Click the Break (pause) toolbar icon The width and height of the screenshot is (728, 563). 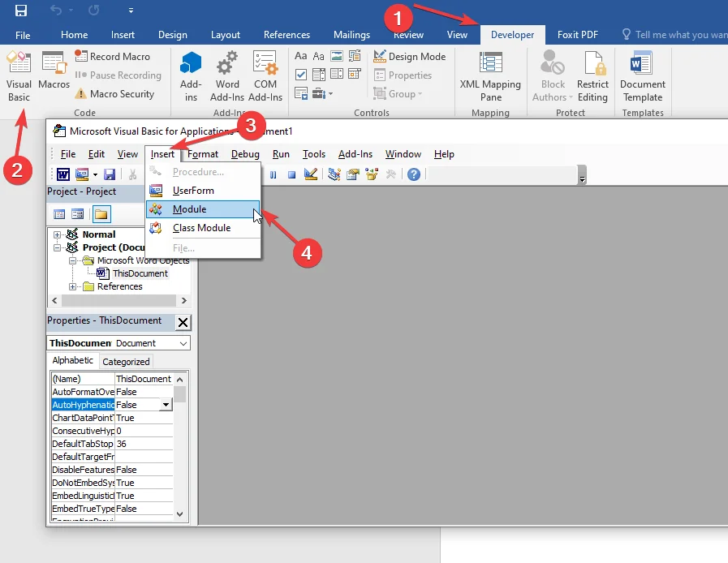[273, 175]
